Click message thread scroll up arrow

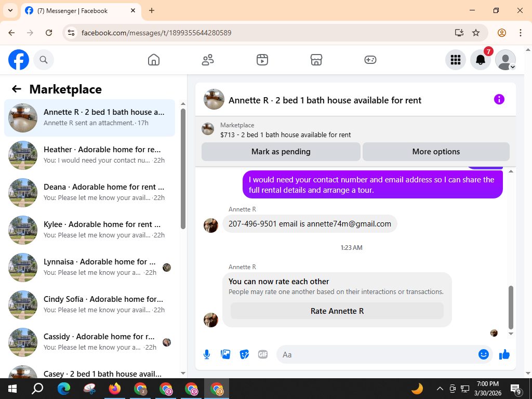point(511,171)
